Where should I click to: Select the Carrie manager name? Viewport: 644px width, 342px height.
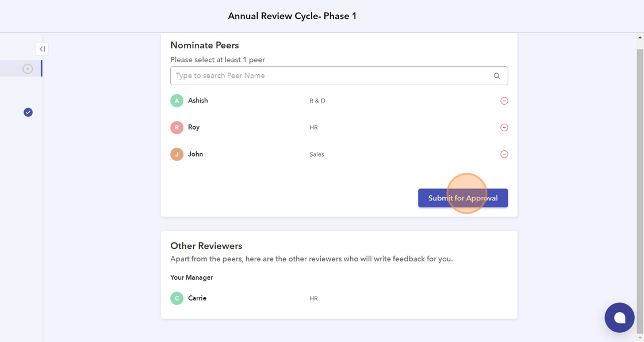pos(197,298)
